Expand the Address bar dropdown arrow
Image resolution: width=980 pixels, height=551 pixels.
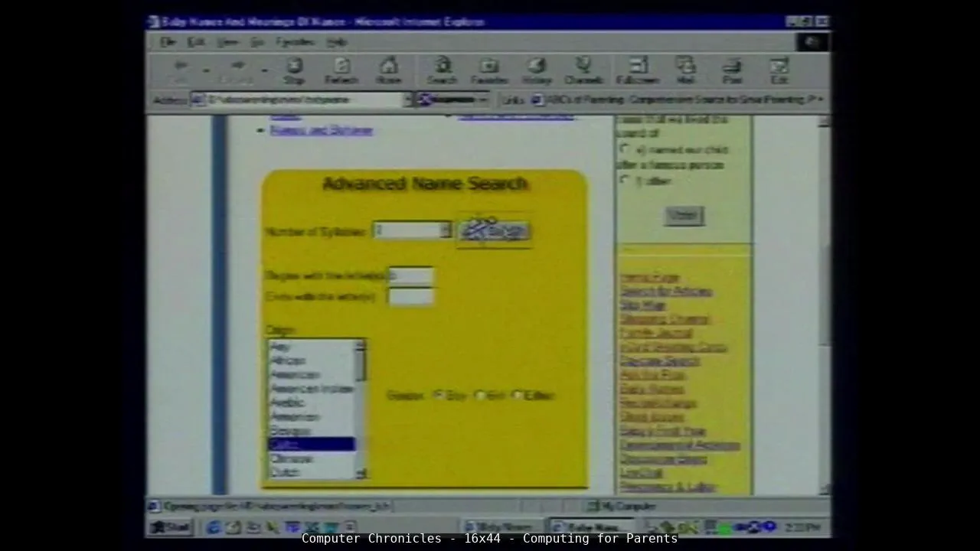point(407,99)
